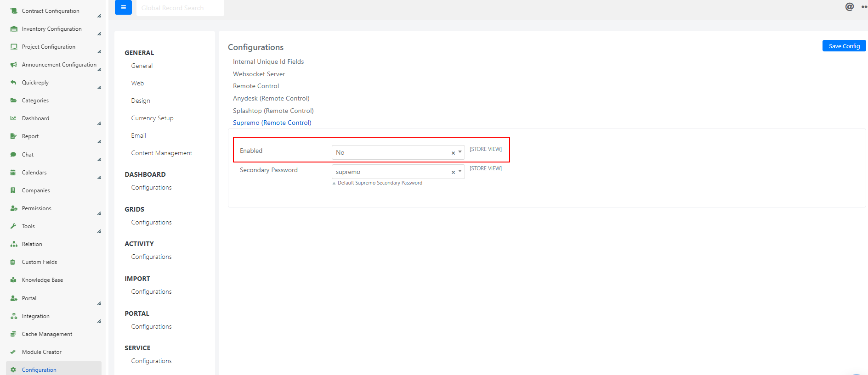
Task: Click the Portal user icon
Action: pos(14,298)
